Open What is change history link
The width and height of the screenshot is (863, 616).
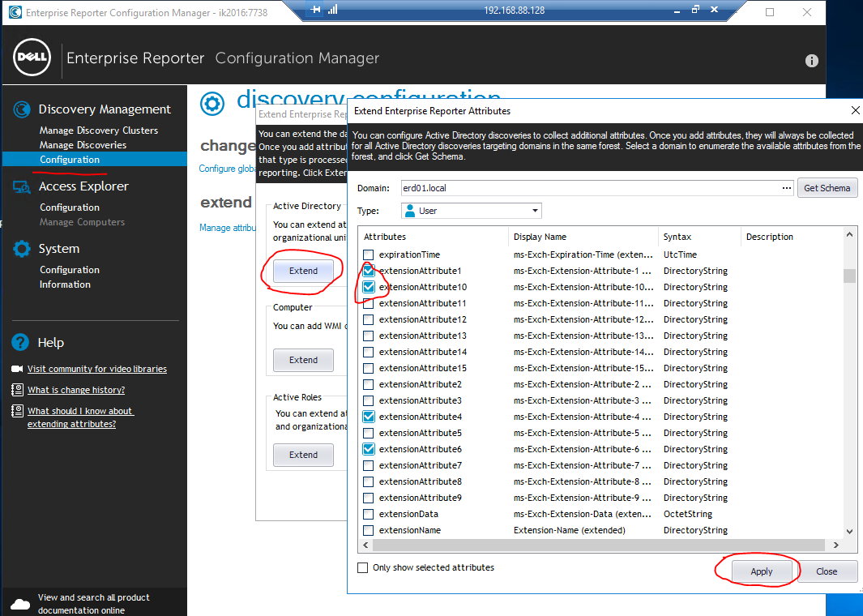coord(76,390)
